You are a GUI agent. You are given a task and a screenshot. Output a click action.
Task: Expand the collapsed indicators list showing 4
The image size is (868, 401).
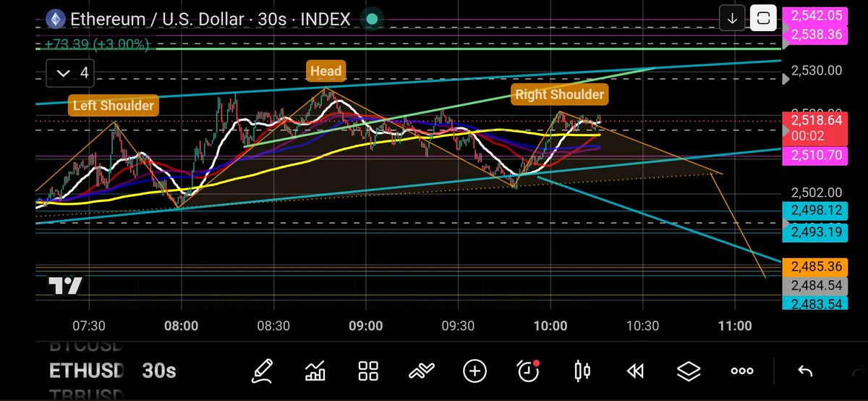(x=72, y=72)
